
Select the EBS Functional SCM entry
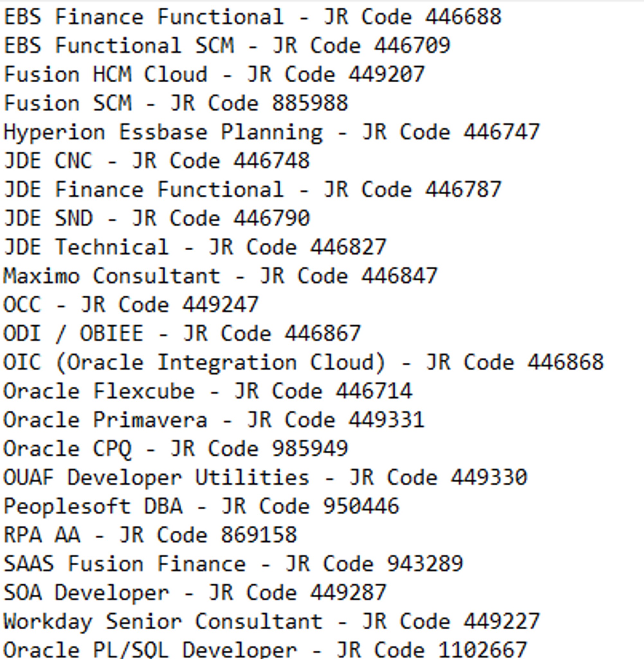(x=227, y=46)
